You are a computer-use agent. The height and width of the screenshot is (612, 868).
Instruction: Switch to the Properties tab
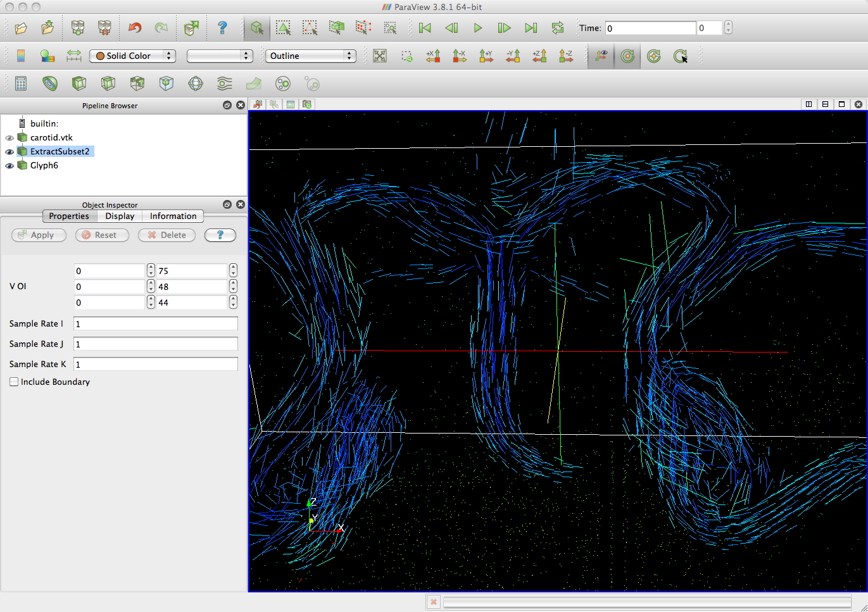click(69, 216)
